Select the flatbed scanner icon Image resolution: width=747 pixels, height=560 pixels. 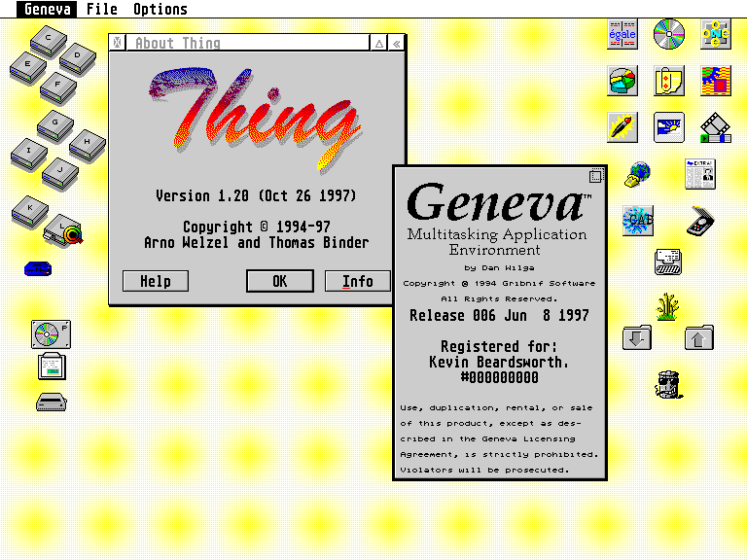pos(700,221)
